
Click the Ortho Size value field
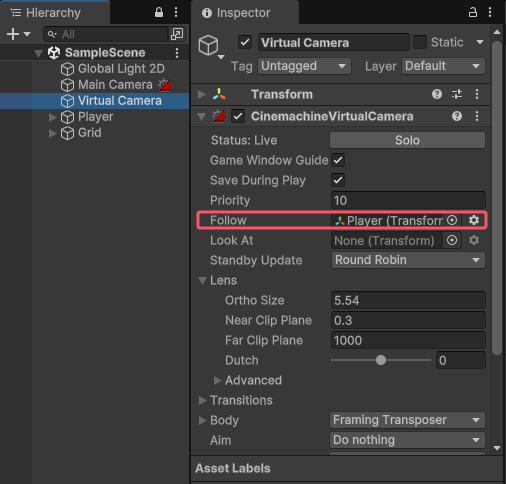coord(408,300)
